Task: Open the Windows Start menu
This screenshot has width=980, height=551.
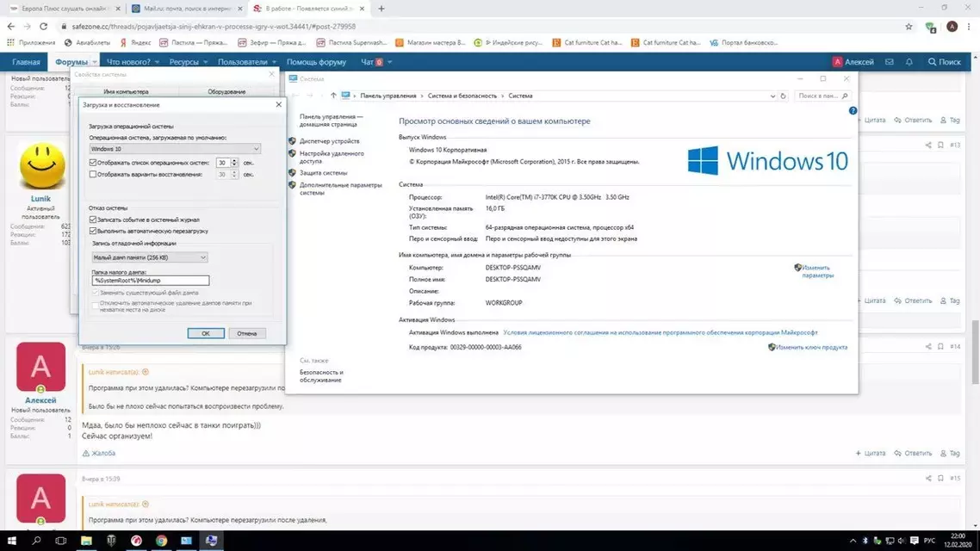Action: 11,541
